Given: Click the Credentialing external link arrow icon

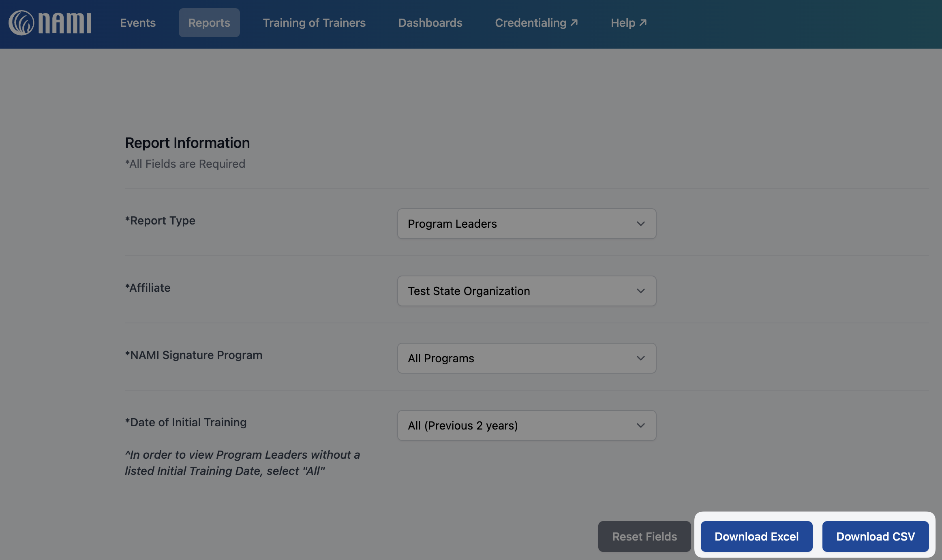Looking at the screenshot, I should (x=574, y=23).
